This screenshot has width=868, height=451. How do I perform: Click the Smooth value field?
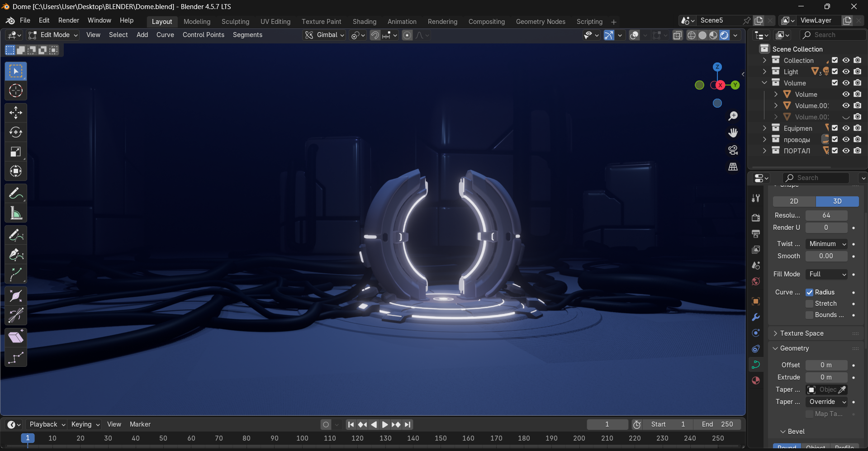pyautogui.click(x=826, y=256)
